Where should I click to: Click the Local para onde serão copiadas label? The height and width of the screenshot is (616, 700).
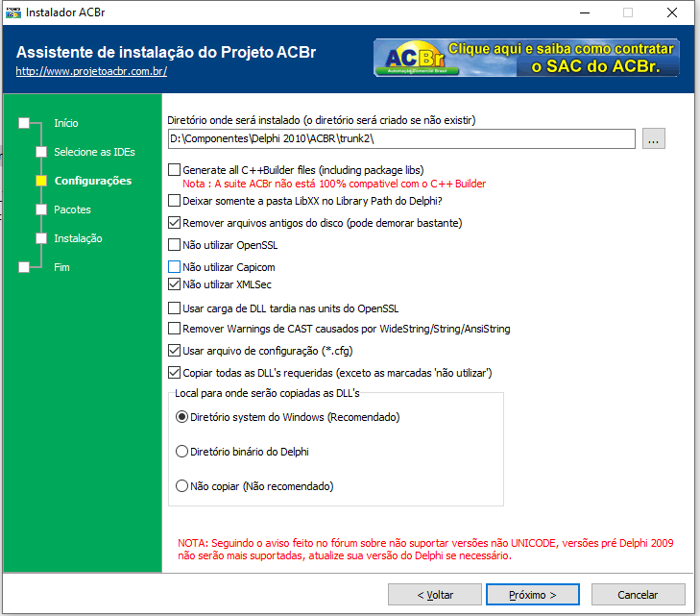267,393
